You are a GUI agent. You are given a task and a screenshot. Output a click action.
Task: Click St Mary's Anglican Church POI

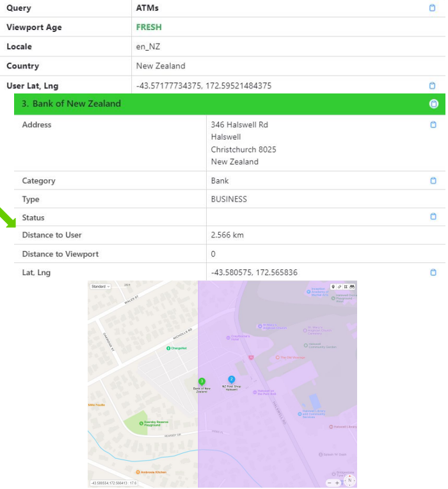(272, 326)
